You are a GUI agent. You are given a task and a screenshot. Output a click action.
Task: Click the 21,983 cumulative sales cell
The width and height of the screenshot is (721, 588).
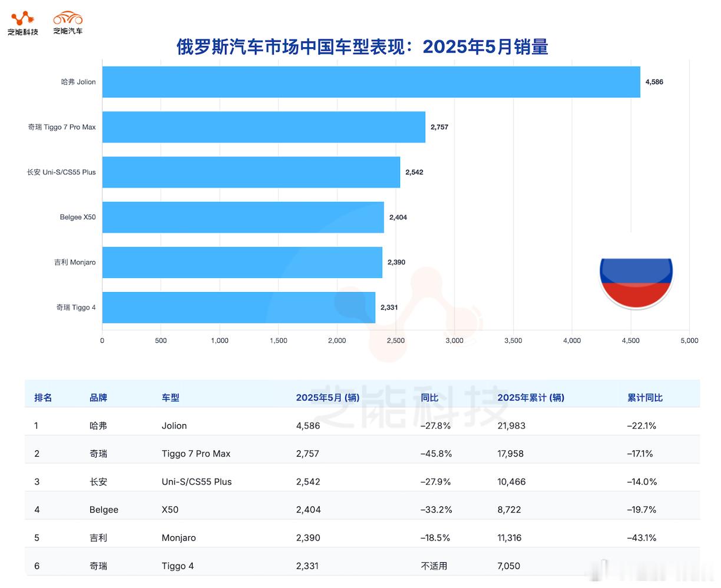pos(511,425)
